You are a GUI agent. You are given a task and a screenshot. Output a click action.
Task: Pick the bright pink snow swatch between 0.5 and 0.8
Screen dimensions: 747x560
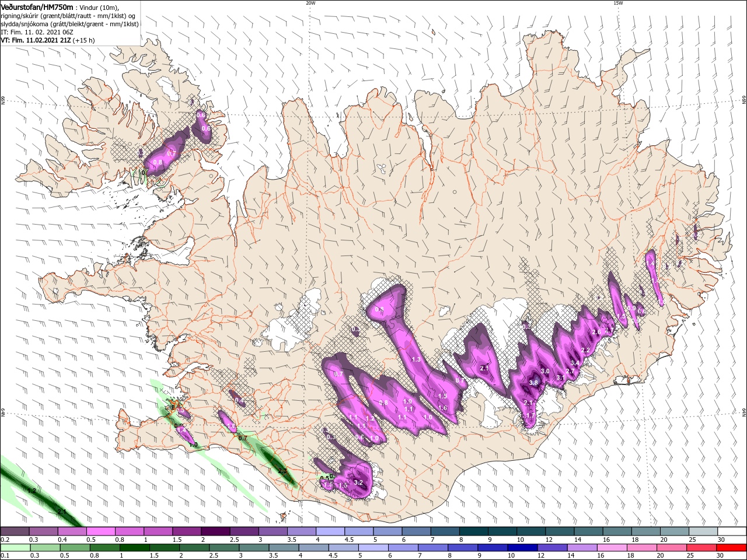pos(100,531)
